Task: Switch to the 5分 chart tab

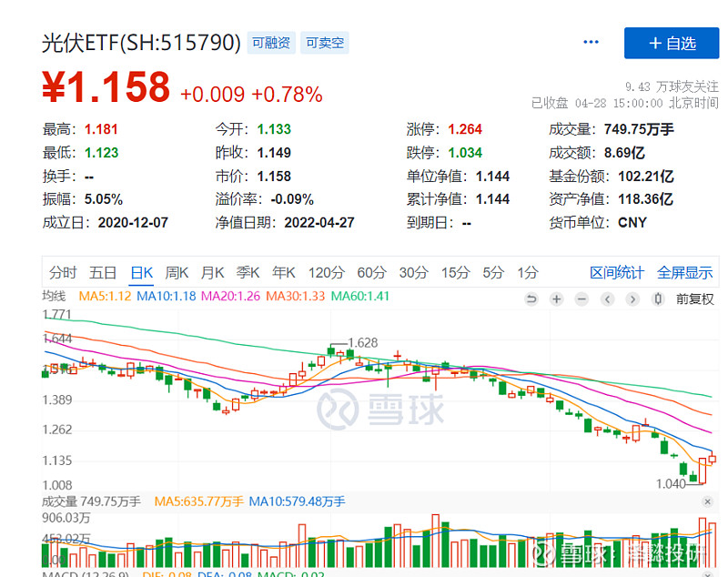Action: 493,272
